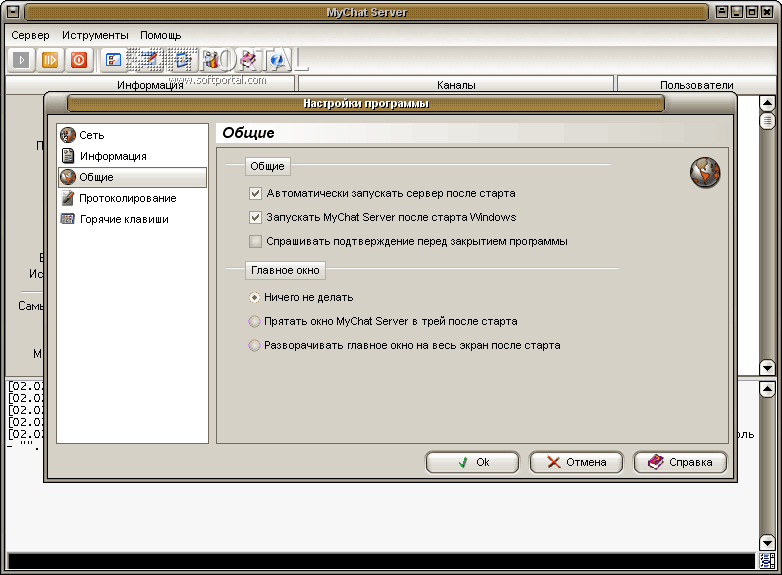
Task: Select Разворачивать главное окно на весь экран
Action: coord(254,345)
